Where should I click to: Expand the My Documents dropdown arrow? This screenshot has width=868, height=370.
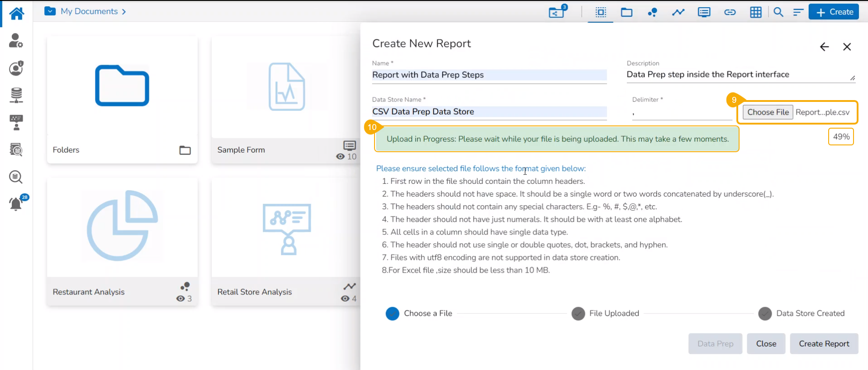pos(50,11)
